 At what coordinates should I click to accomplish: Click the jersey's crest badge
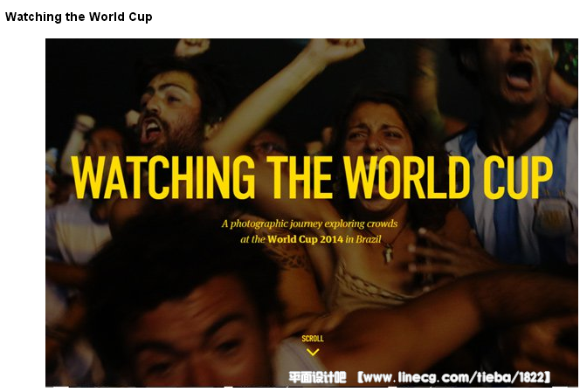click(551, 218)
